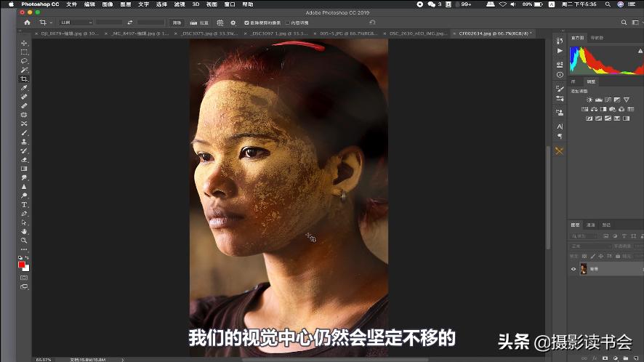Select the Lasso tool

[x=24, y=61]
